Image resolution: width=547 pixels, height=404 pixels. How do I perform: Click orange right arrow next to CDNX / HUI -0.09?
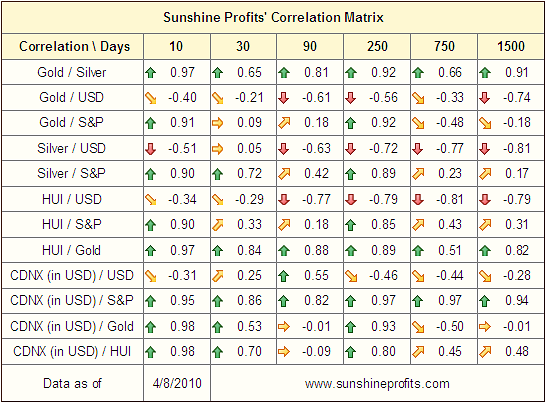pos(284,352)
